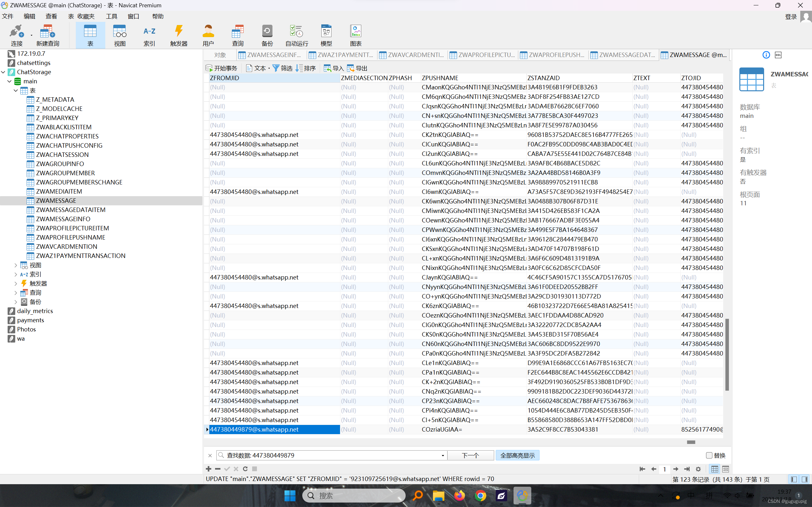Open the find data history dropdown
812x507 pixels.
442,455
